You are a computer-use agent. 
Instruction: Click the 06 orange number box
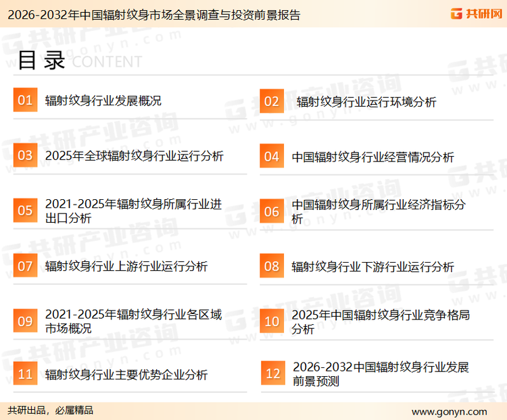pos(271,211)
